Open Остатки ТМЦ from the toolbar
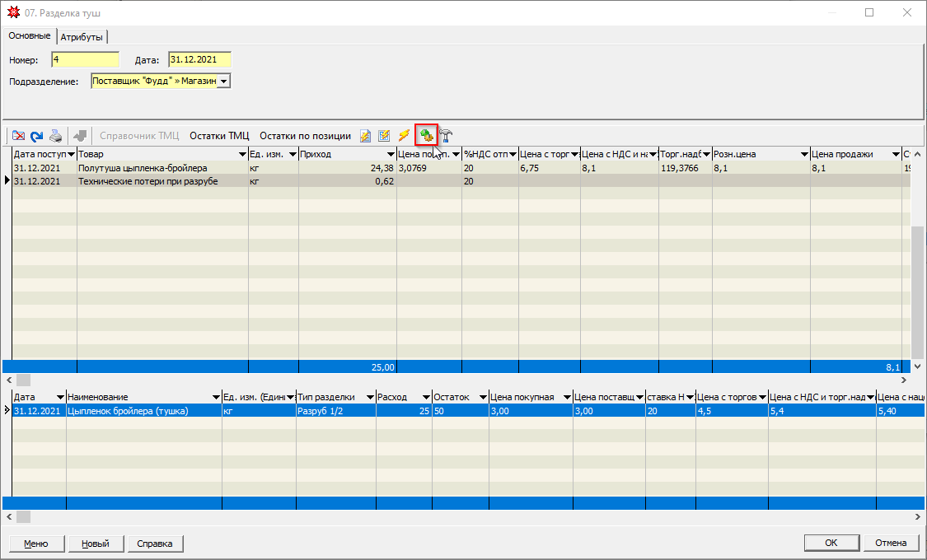 (x=219, y=136)
